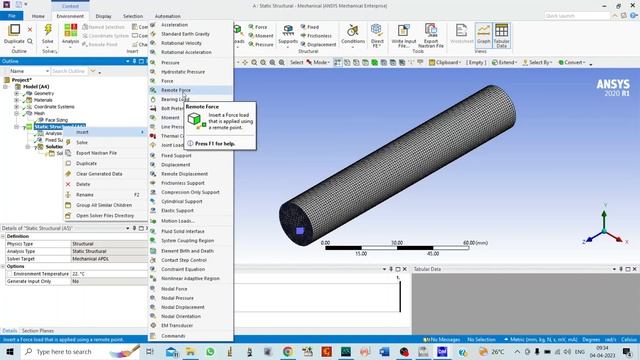
Task: Click the Write Input File icon
Action: point(403,30)
